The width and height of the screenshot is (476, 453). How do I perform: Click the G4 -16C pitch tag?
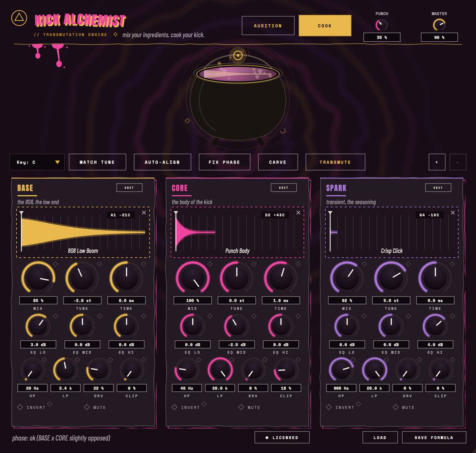(430, 215)
